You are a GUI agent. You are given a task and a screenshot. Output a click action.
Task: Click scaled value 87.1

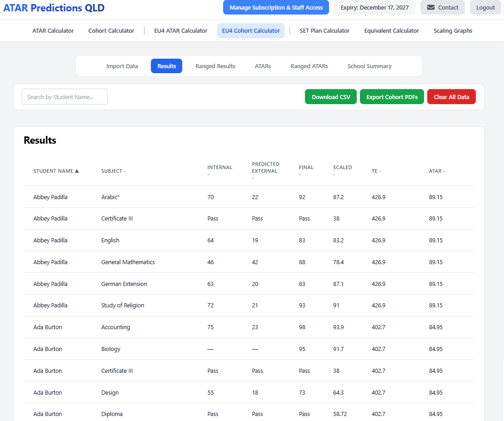338,284
